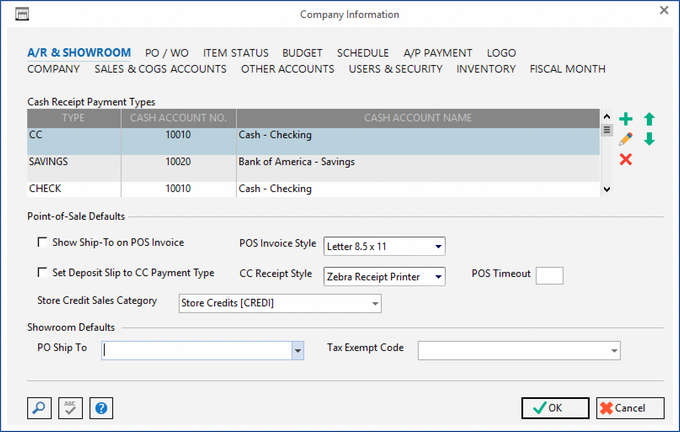Click the CASH ACCOUNT NAME column header
This screenshot has height=432, width=680.
coord(418,118)
